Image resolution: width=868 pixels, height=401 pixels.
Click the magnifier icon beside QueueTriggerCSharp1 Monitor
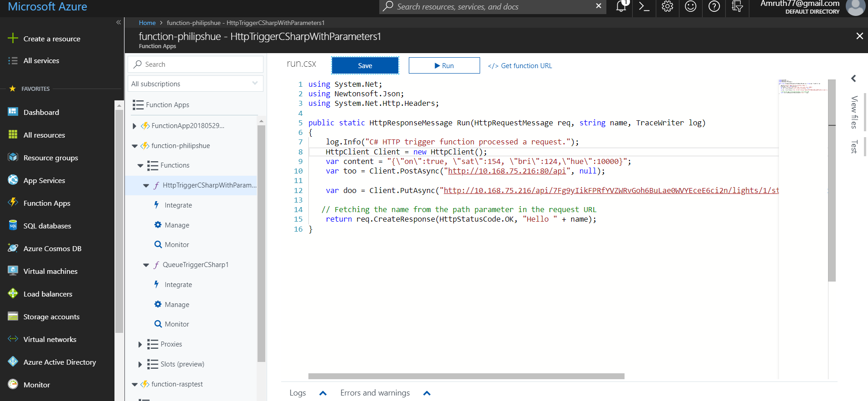[158, 324]
